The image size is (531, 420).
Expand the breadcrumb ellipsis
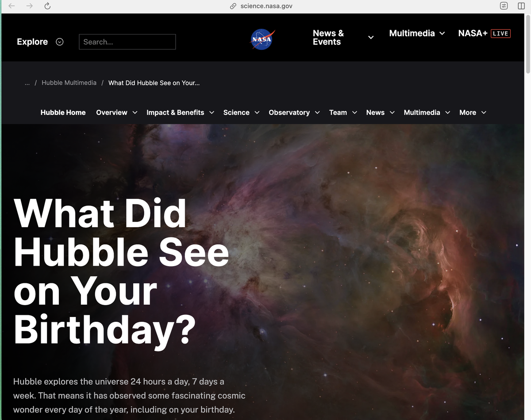[x=27, y=83]
